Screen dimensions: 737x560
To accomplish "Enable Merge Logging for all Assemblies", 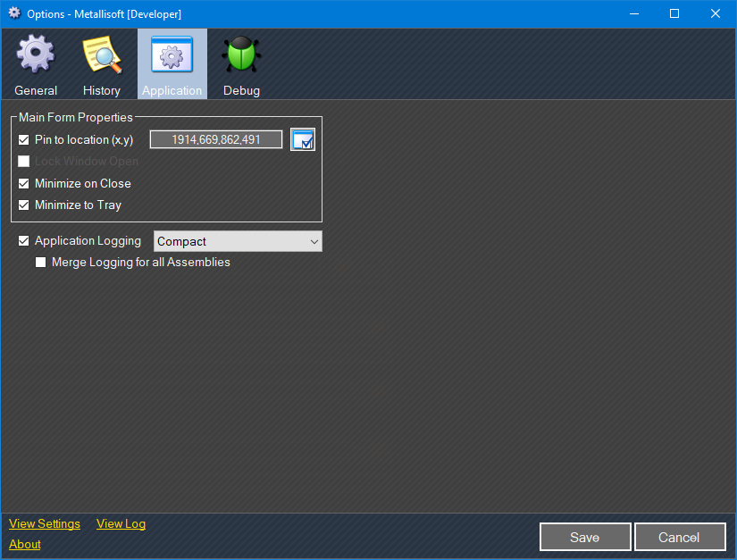I will point(41,263).
